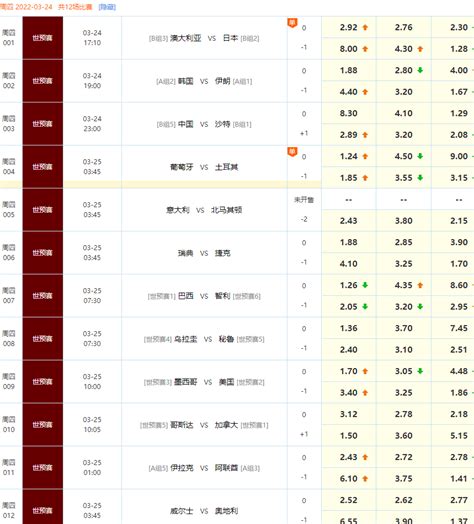Open the 哥斯达 team link
474x524 pixels.
pos(182,425)
